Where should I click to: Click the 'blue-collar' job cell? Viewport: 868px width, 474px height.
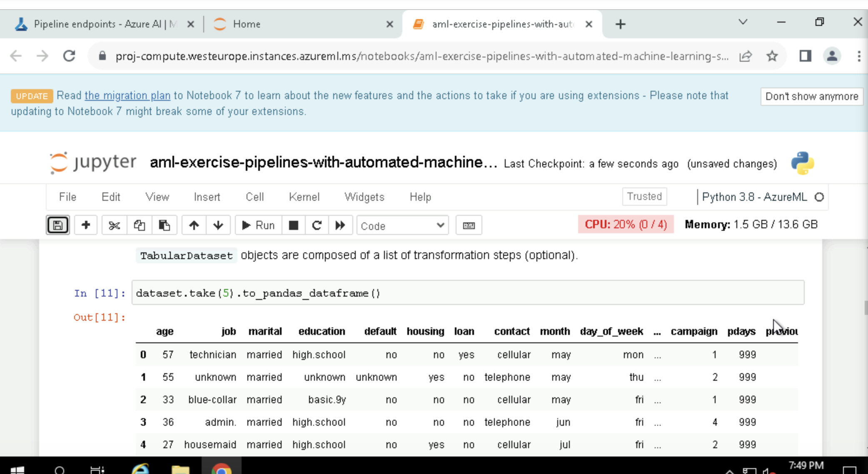tap(212, 399)
